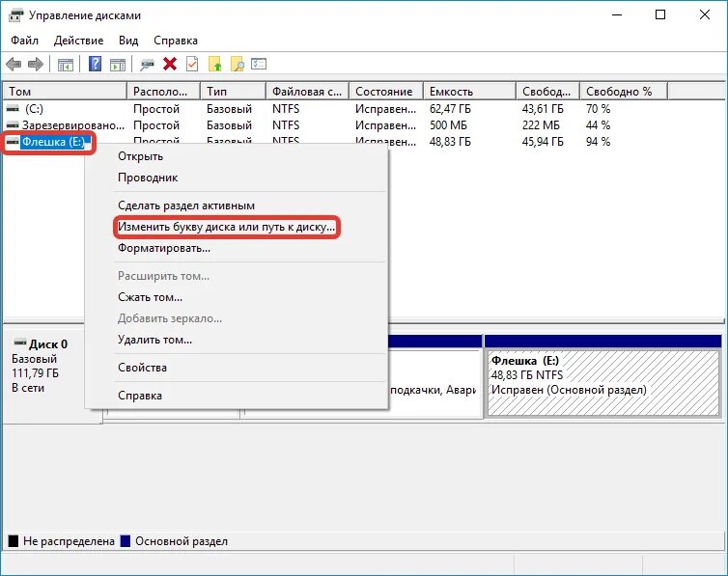
Task: Click the Back arrow toolbar icon
Action: [x=14, y=64]
